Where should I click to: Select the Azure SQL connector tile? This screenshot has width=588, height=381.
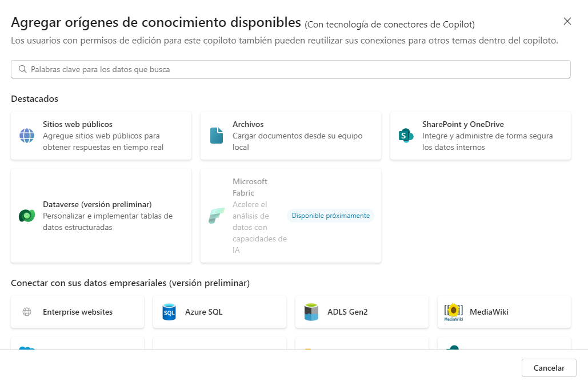219,312
